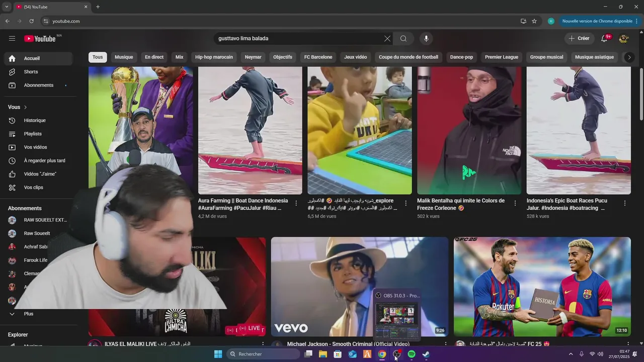Image resolution: width=644 pixels, height=362 pixels.
Task: Open Playlists in the sidebar
Action: 38,134
